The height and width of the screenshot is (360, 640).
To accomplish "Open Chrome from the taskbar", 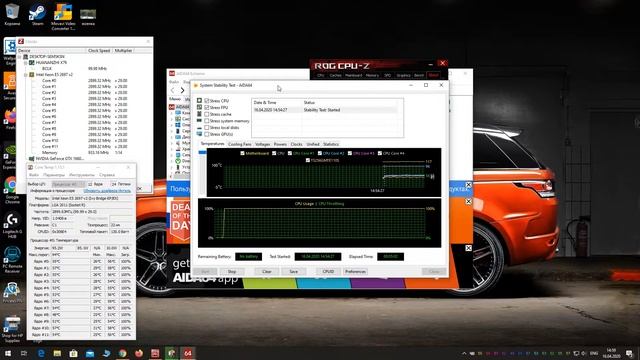I will click(122, 353).
